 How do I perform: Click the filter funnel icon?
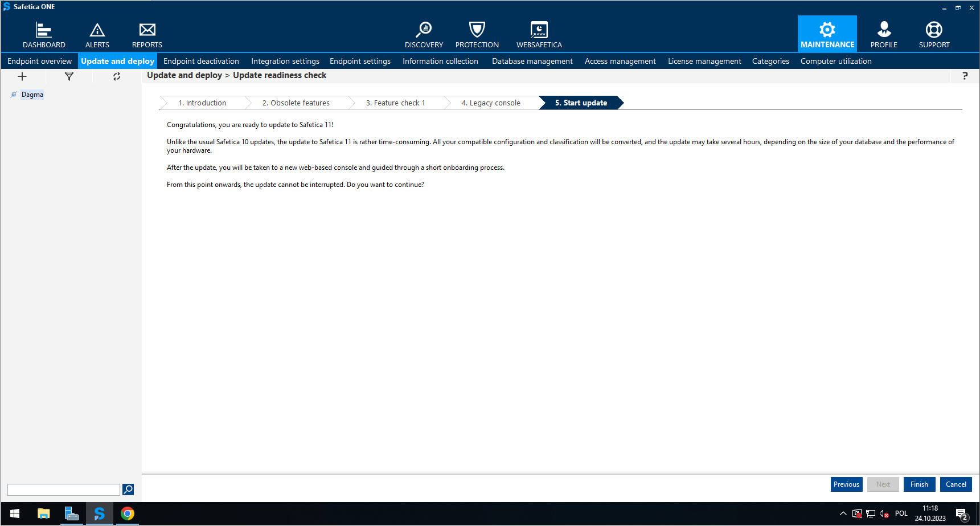[x=69, y=76]
